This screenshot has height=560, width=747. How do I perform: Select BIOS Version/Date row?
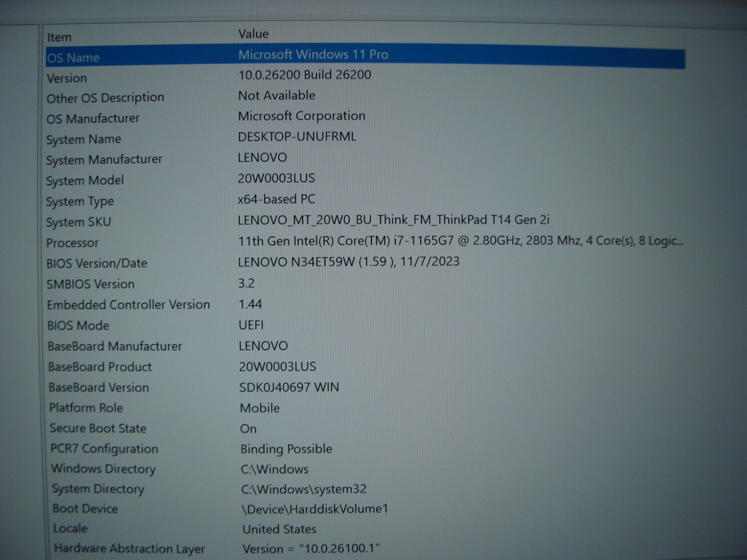click(x=97, y=263)
